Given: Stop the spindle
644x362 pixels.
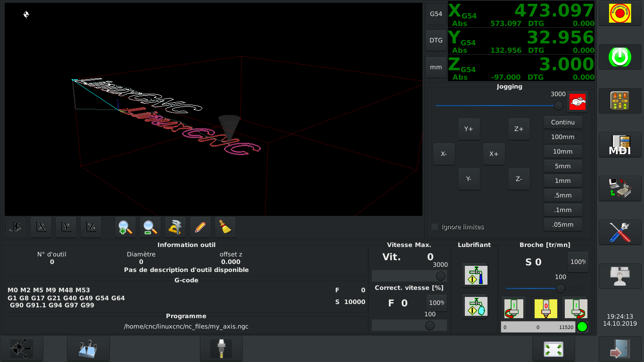Looking at the screenshot, I should click(x=545, y=308).
